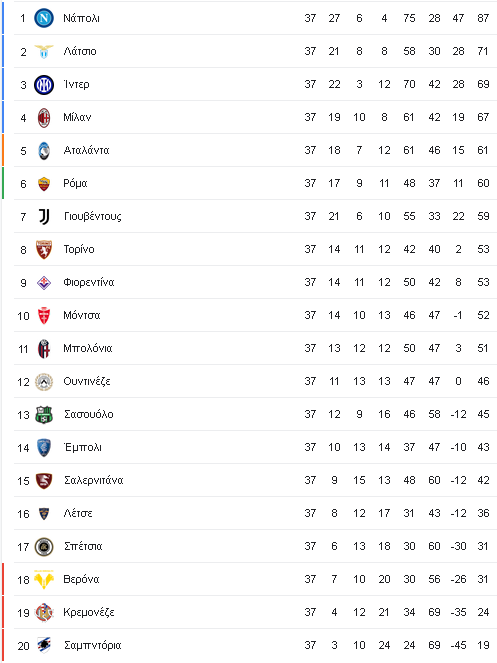Select the Σαλερνιτάνα team name
The image size is (497, 663).
click(93, 480)
